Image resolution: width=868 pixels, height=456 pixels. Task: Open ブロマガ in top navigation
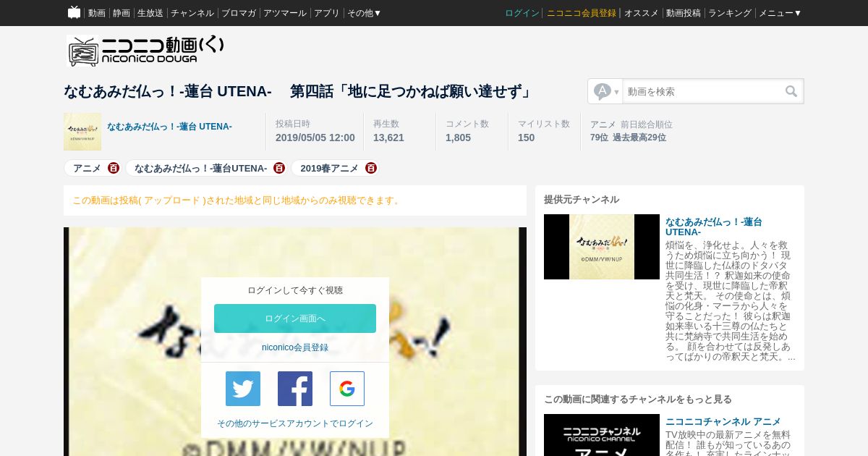[x=239, y=13]
